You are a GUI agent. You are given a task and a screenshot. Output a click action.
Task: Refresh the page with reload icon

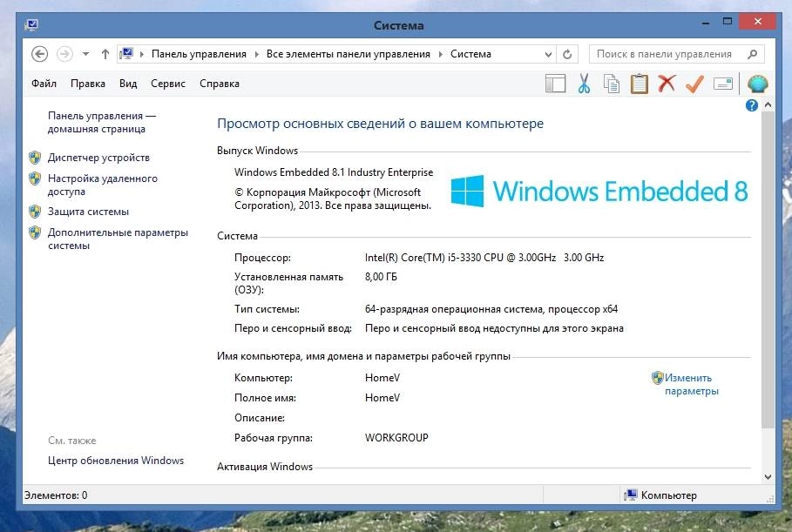(567, 54)
